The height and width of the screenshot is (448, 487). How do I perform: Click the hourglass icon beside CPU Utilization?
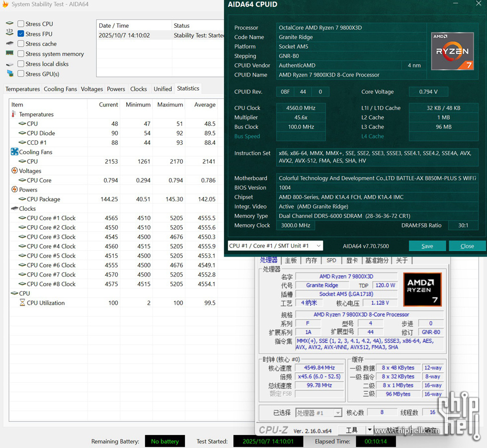22,303
